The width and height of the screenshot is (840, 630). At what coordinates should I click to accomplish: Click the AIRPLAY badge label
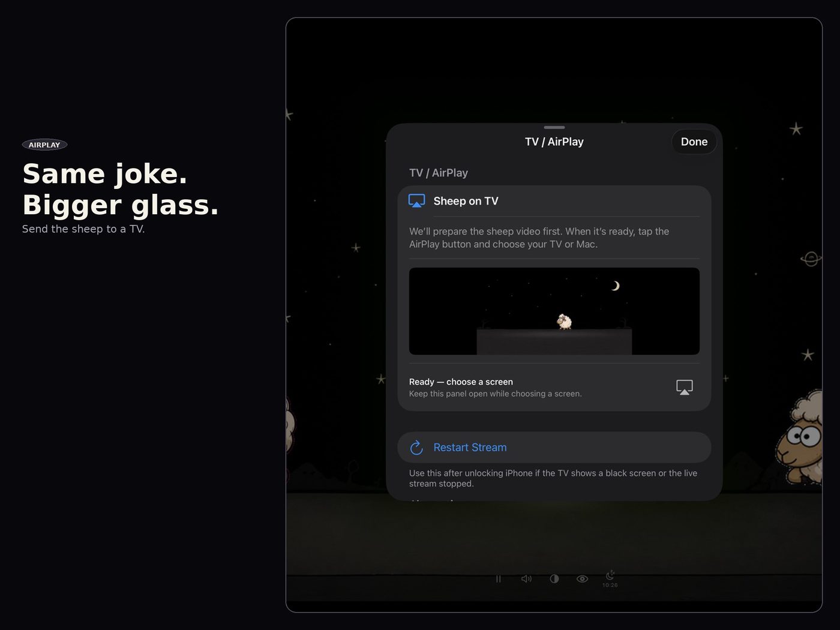point(44,145)
